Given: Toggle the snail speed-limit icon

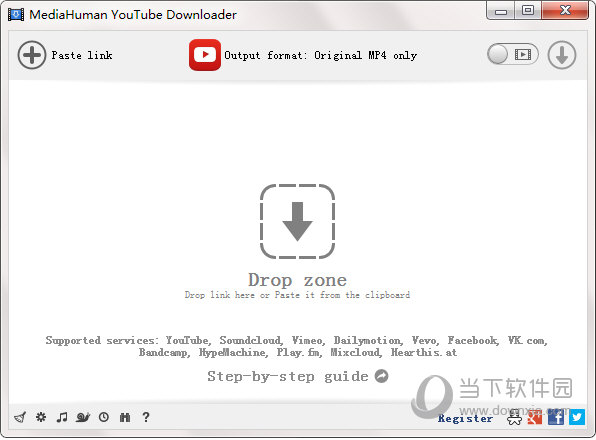Looking at the screenshot, I should point(83,417).
